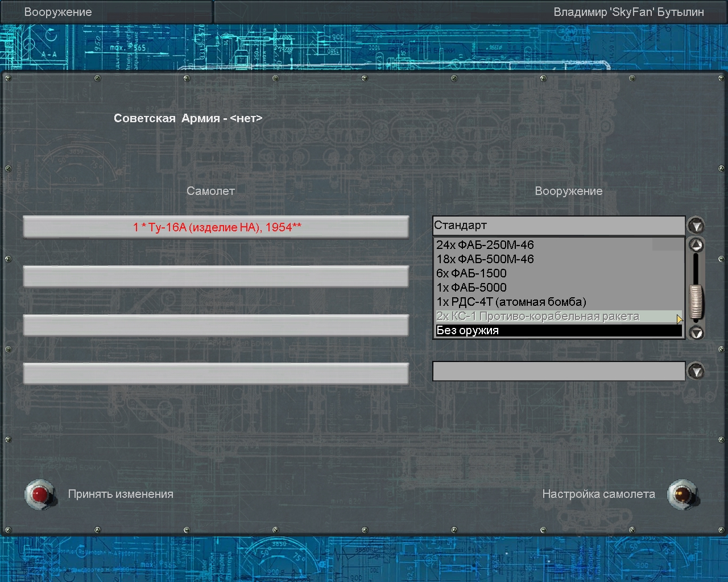
Task: Click the aircraft setup round button
Action: tap(682, 494)
